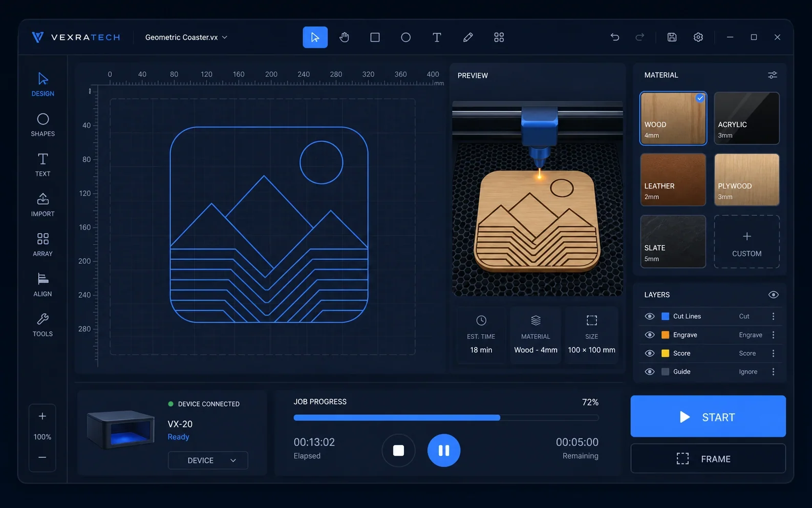Stop the running job
Image resolution: width=812 pixels, height=508 pixels.
(x=398, y=450)
